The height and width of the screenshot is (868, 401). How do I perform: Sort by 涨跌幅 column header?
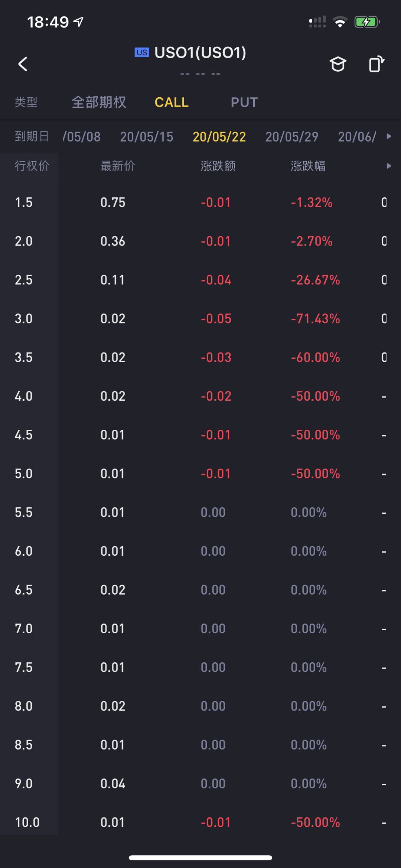click(x=308, y=166)
